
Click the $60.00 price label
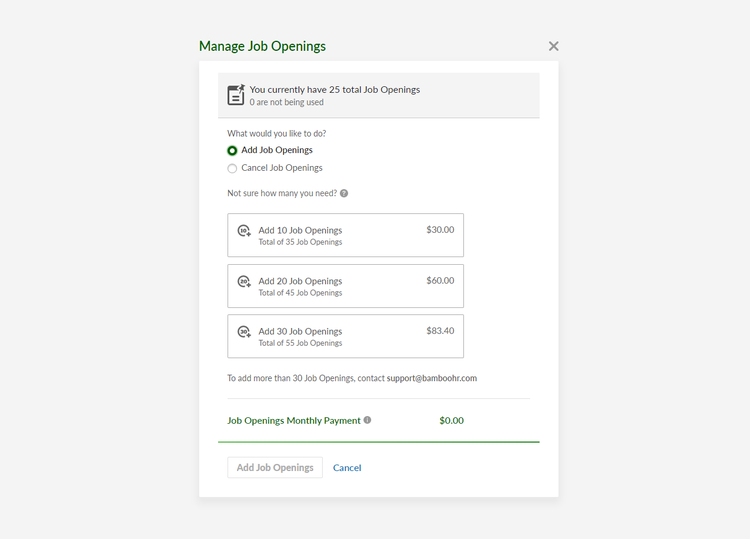point(440,281)
